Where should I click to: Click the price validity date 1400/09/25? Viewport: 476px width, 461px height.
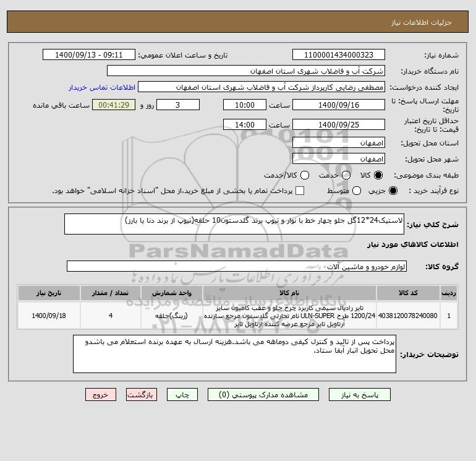click(x=339, y=124)
